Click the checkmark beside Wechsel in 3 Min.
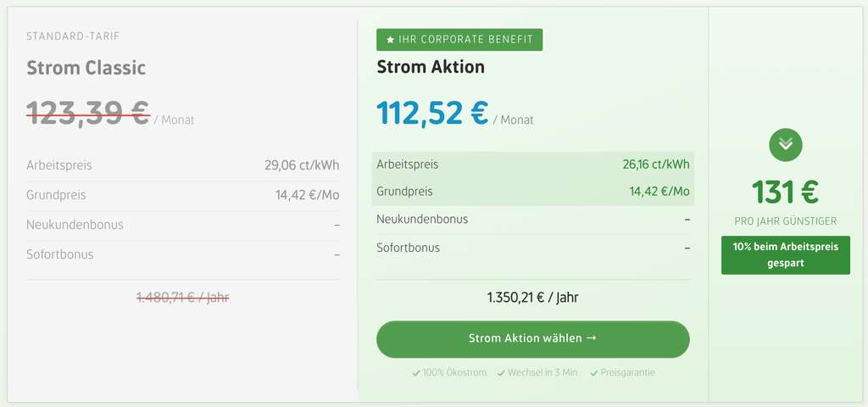Screen dimensions: 868x407 click(x=501, y=373)
